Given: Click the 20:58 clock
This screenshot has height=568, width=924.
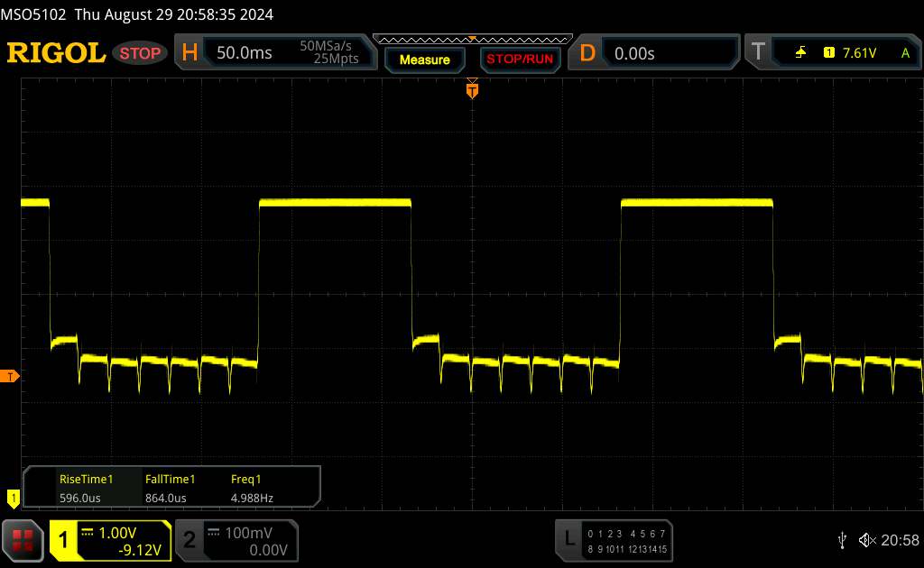Looking at the screenshot, I should [900, 540].
